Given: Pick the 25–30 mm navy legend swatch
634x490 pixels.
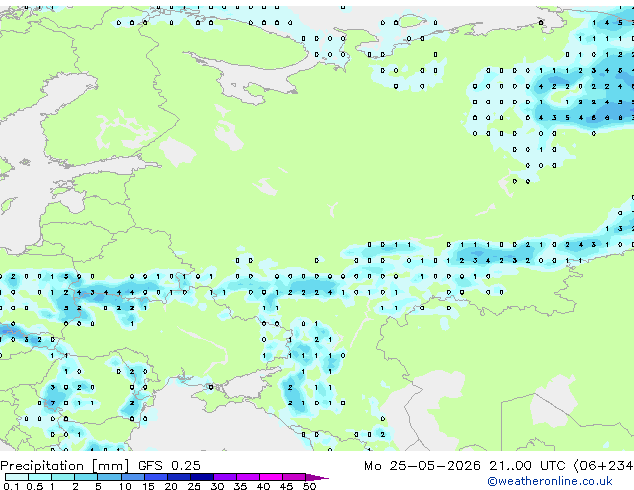Looking at the screenshot, I should pyautogui.click(x=201, y=477).
